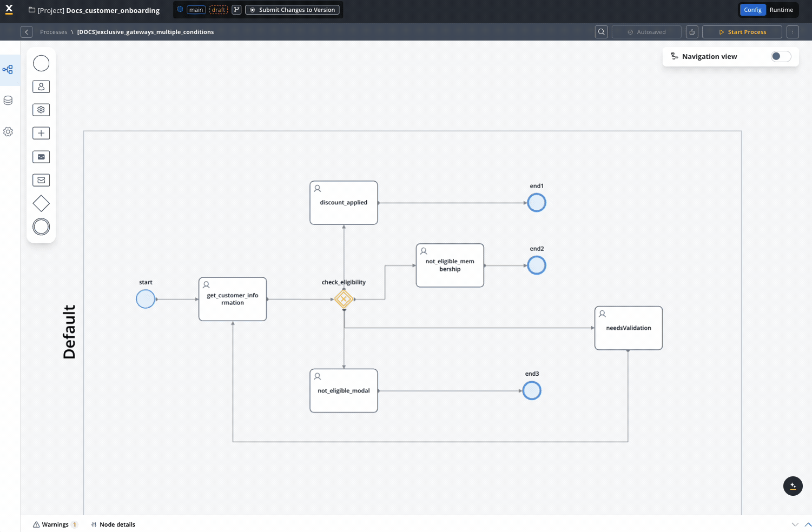Viewport: 812px width, 532px height.
Task: Select the start event circle
Action: [x=146, y=299]
